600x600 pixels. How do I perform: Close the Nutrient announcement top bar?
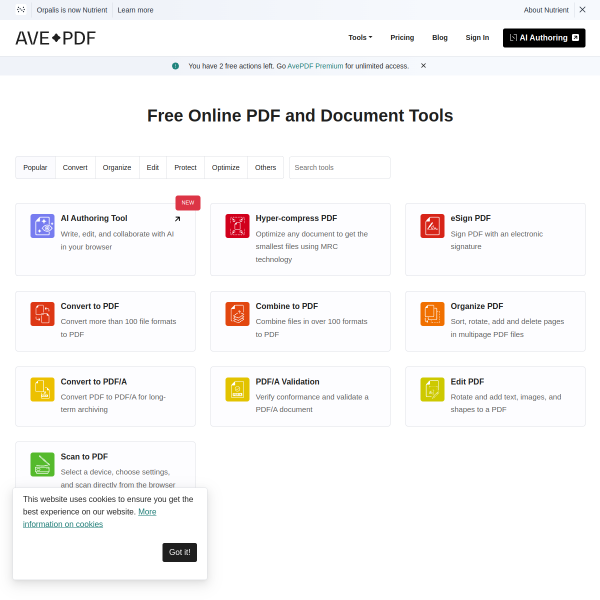tap(582, 10)
